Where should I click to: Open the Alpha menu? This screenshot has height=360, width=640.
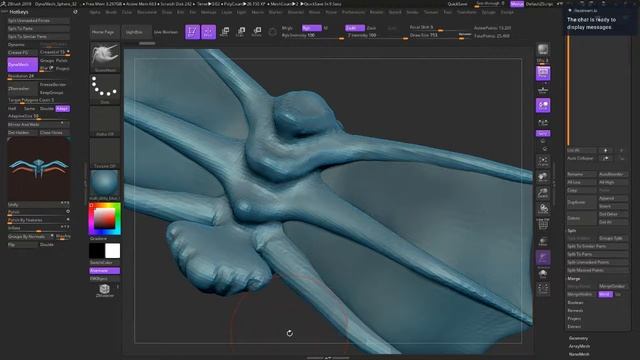(95, 12)
